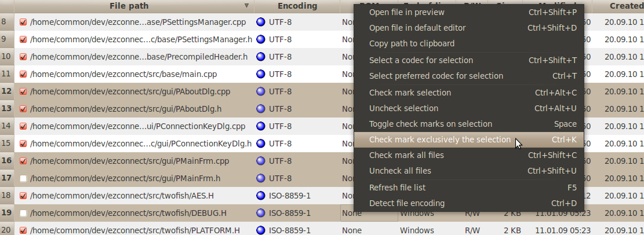The height and width of the screenshot is (235, 644).
Task: Click the encoding icon in the AES.H row
Action: point(261,196)
